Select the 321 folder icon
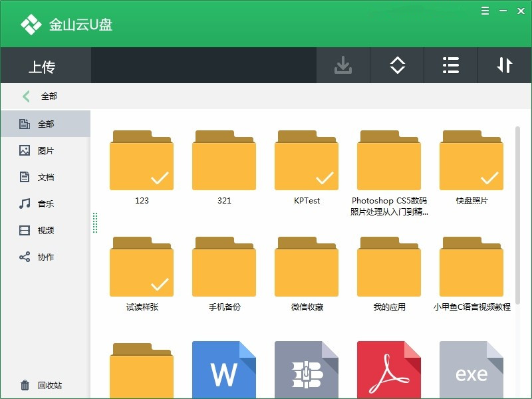Image resolution: width=532 pixels, height=399 pixels. pyautogui.click(x=224, y=160)
